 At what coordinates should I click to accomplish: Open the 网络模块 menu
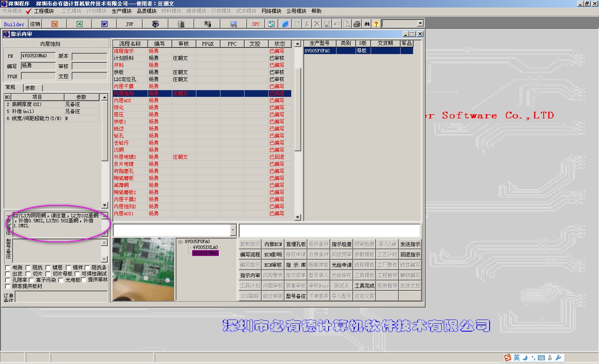coord(271,11)
